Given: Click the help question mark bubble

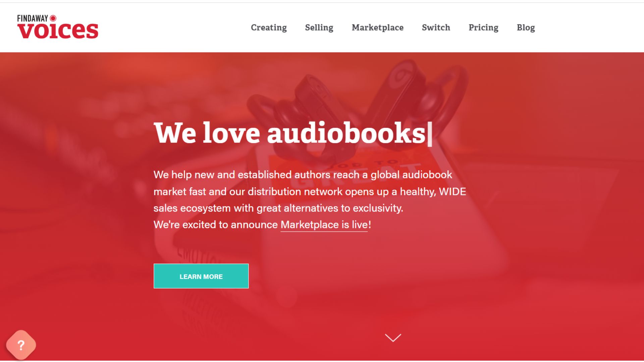Looking at the screenshot, I should click(x=21, y=345).
